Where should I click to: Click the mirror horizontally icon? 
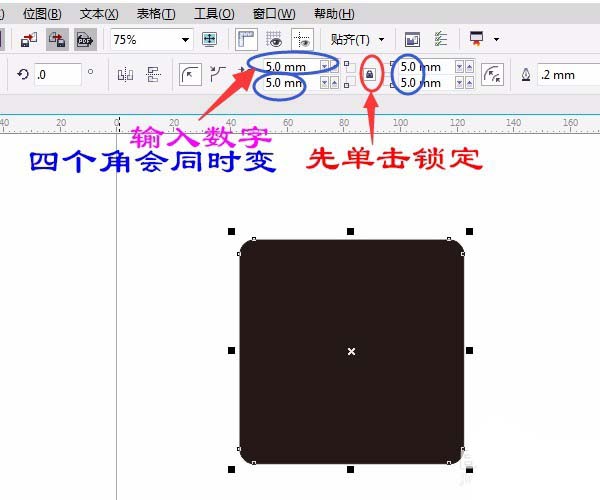pyautogui.click(x=125, y=75)
